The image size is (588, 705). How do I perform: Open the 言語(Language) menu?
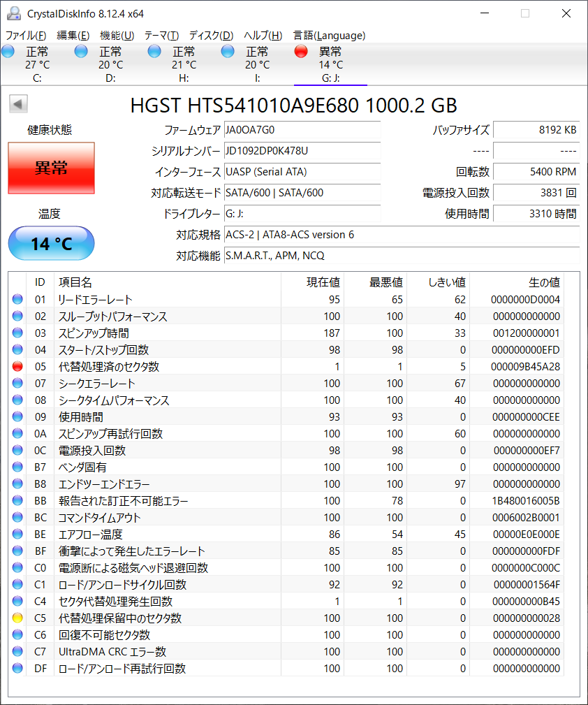click(329, 35)
